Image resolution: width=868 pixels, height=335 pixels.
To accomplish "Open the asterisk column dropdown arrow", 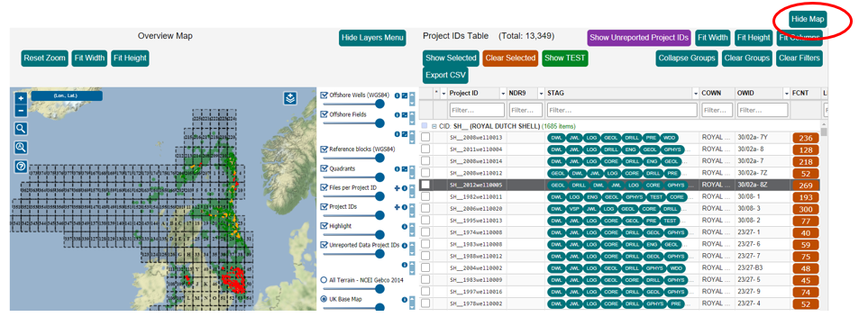I will click(443, 93).
